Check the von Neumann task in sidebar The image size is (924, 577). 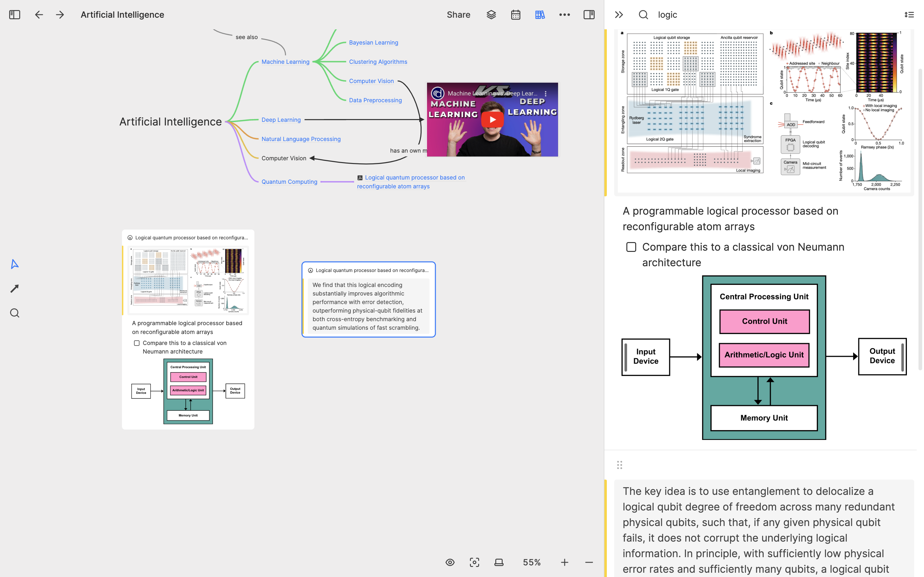click(631, 247)
